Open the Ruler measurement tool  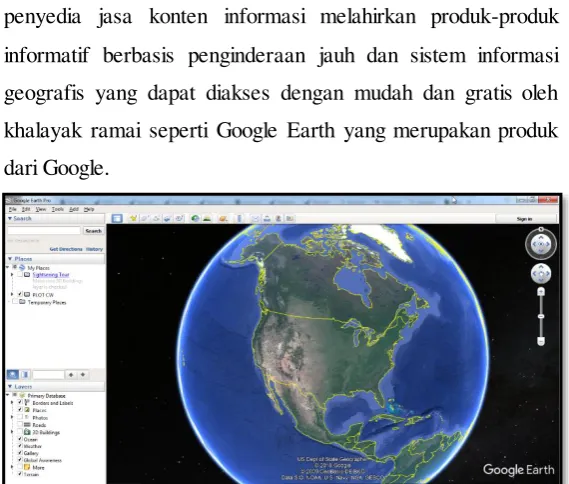(240, 218)
